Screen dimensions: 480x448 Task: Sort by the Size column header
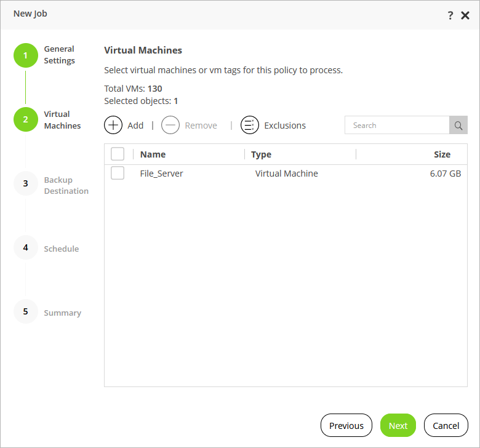tap(442, 154)
